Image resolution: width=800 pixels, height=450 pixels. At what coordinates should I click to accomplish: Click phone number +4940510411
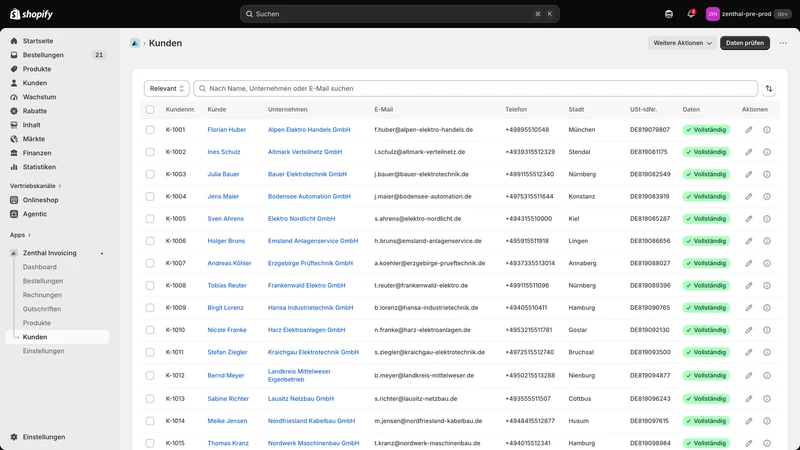(526, 308)
